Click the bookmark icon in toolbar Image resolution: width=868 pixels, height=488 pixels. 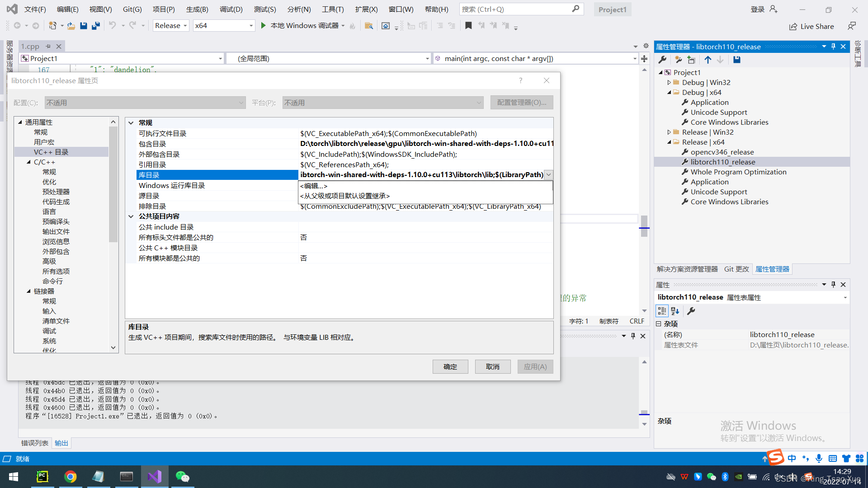click(468, 26)
